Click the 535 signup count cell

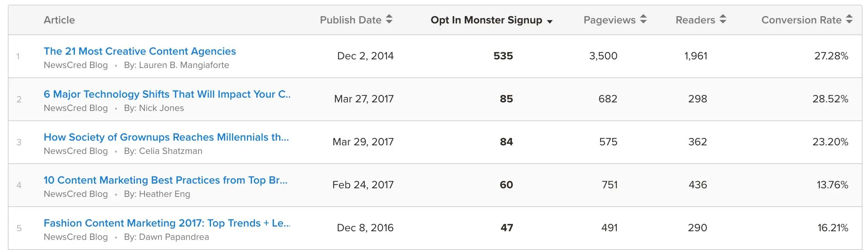click(503, 56)
